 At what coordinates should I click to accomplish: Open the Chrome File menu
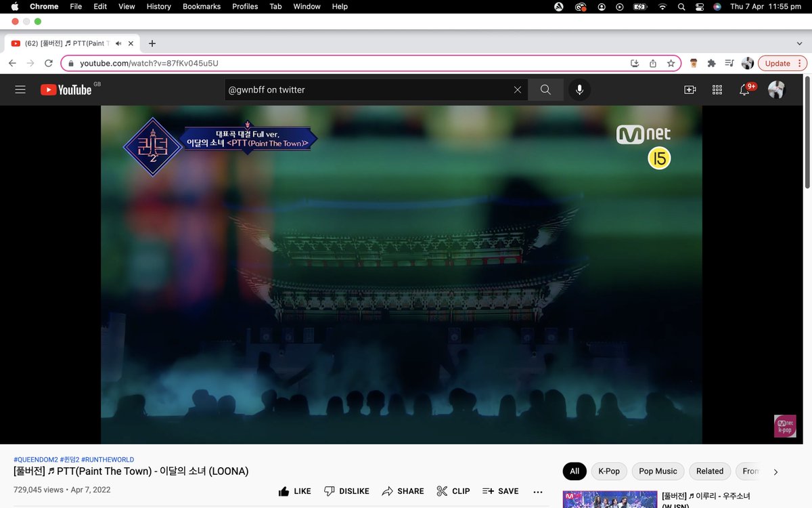click(76, 6)
